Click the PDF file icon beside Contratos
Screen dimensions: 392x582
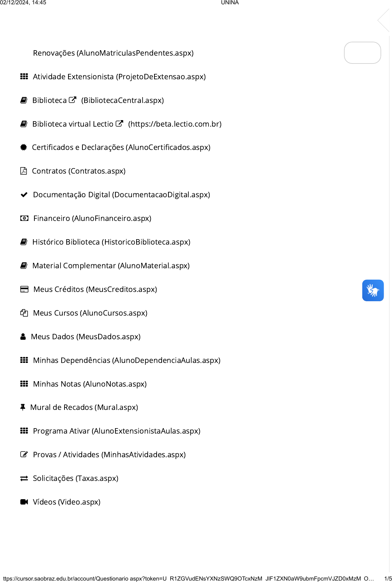24,171
